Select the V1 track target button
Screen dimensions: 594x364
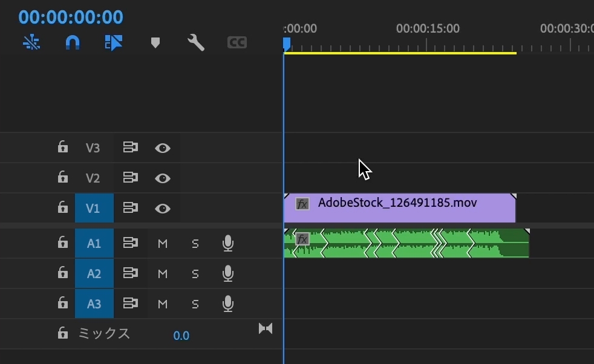point(93,208)
